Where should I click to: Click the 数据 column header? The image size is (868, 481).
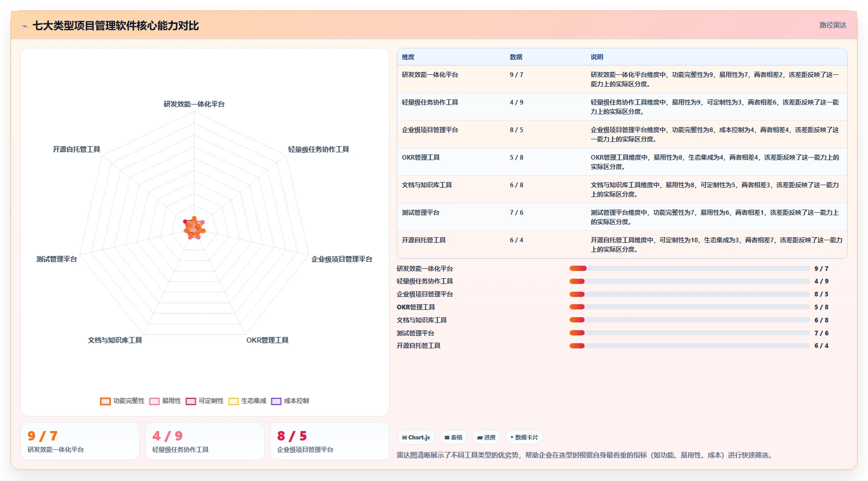[x=516, y=57]
